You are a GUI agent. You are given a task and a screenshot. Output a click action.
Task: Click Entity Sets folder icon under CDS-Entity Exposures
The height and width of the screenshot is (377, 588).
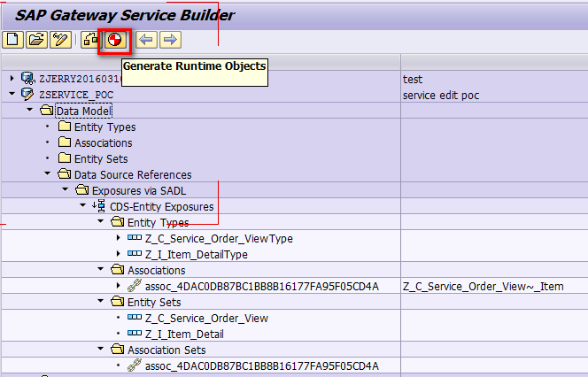point(118,301)
